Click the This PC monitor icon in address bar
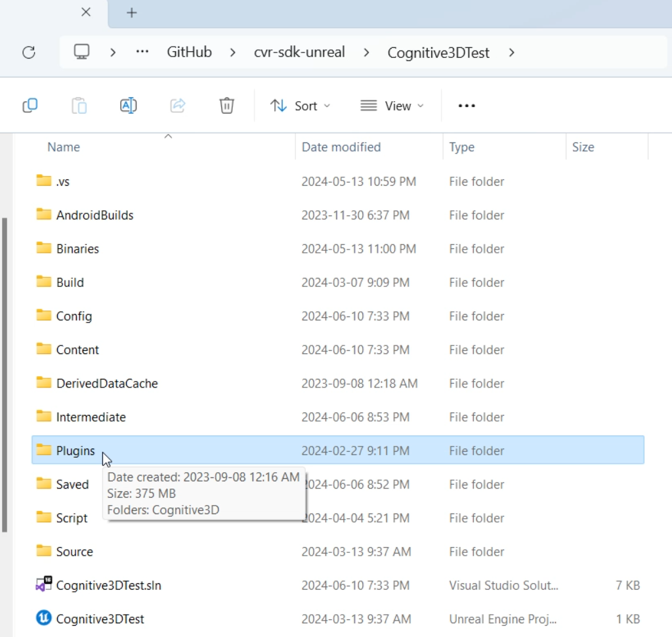Image resolution: width=672 pixels, height=637 pixels. coord(81,53)
